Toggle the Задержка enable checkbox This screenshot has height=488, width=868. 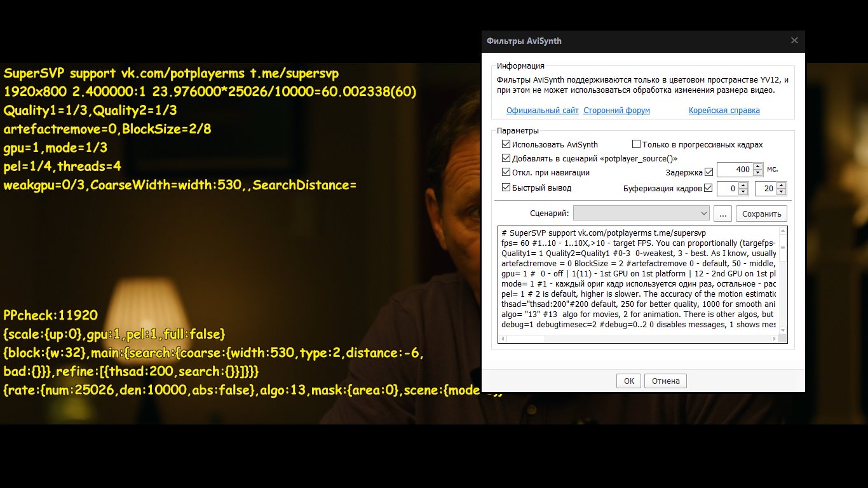[709, 172]
